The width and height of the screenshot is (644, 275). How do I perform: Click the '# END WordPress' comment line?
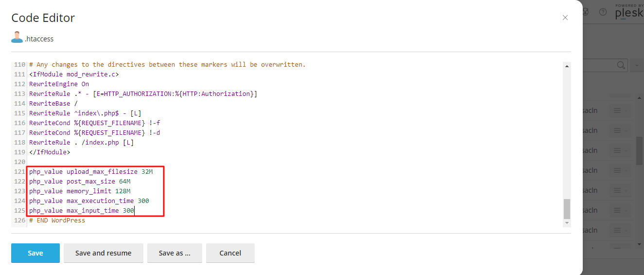click(x=57, y=220)
